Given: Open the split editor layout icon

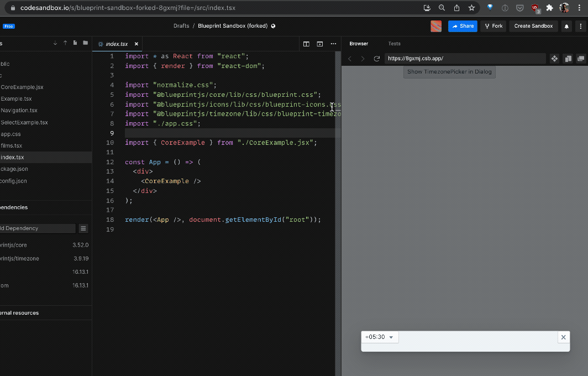Looking at the screenshot, I should [306, 44].
